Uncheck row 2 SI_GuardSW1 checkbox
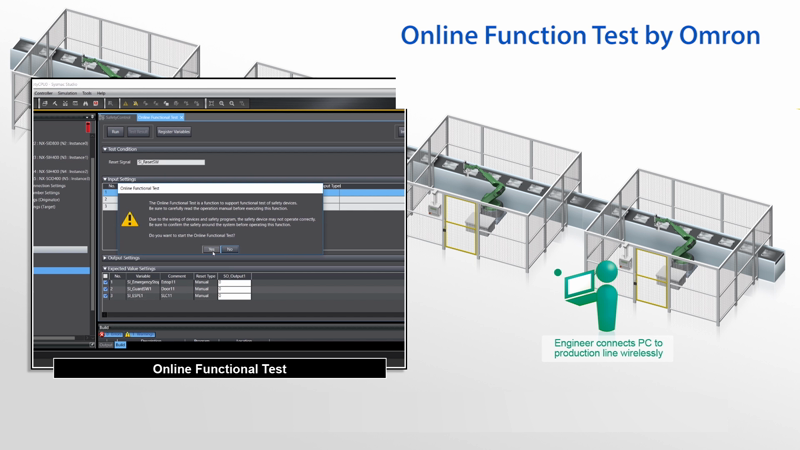Image resolution: width=800 pixels, height=450 pixels. [106, 289]
